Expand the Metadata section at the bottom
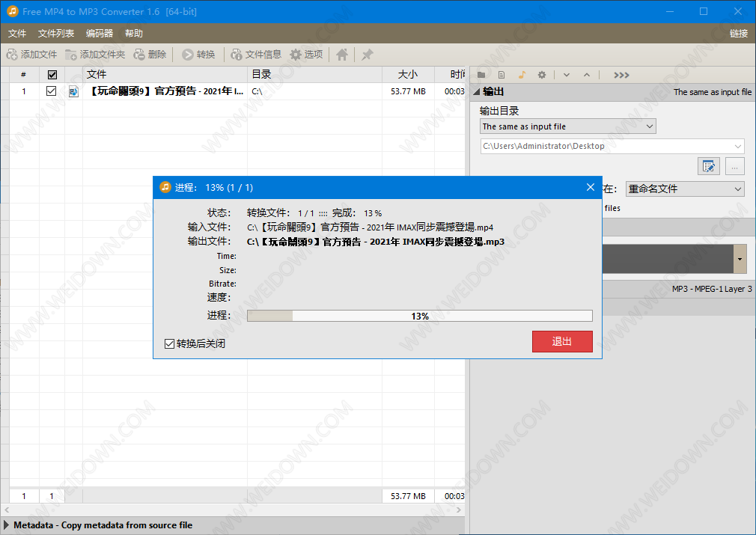Viewport: 756px width, 535px height. [6, 525]
